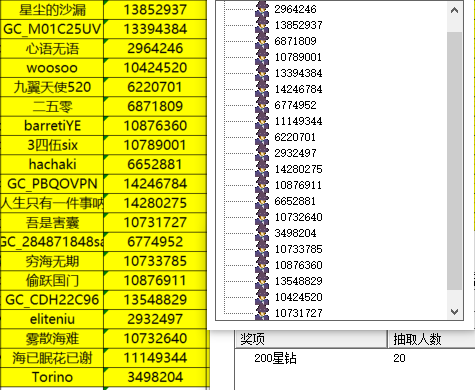Viewport: 475px width, 390px height.
Task: Select tree entry 13394384
Action: (x=298, y=73)
